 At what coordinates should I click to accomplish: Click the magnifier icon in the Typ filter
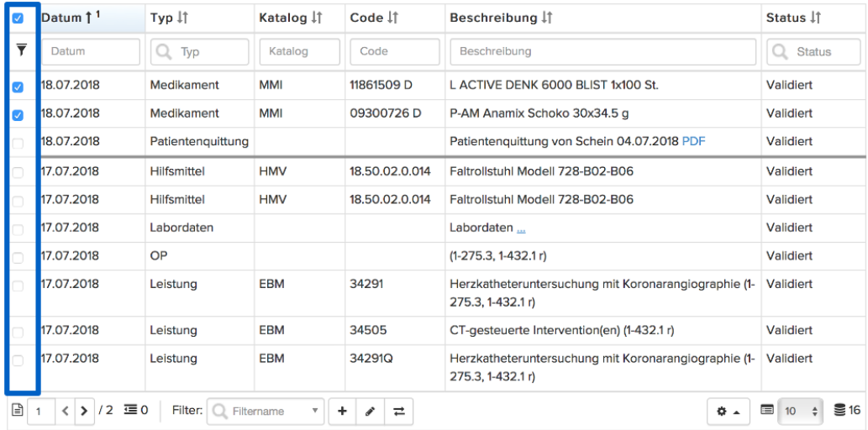pyautogui.click(x=164, y=52)
